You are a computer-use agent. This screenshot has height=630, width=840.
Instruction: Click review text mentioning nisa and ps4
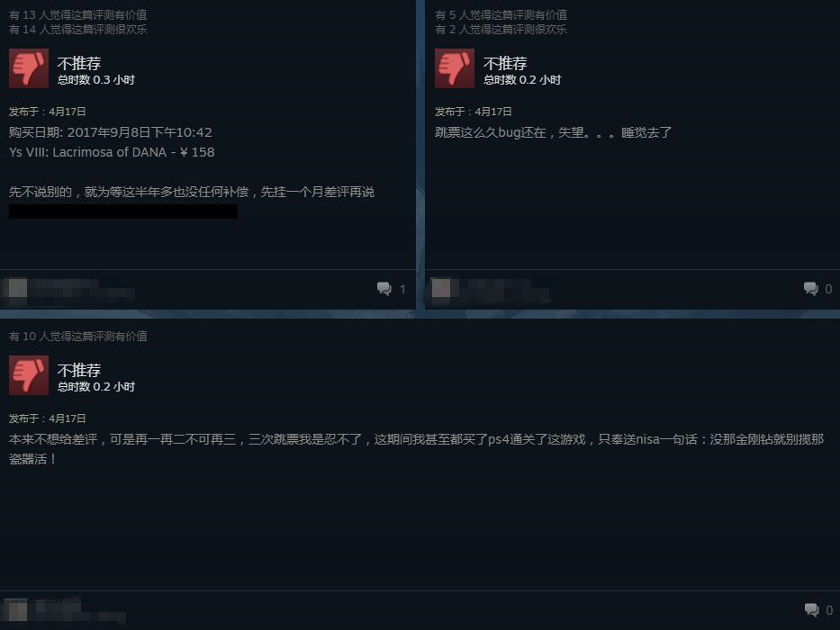pyautogui.click(x=416, y=449)
